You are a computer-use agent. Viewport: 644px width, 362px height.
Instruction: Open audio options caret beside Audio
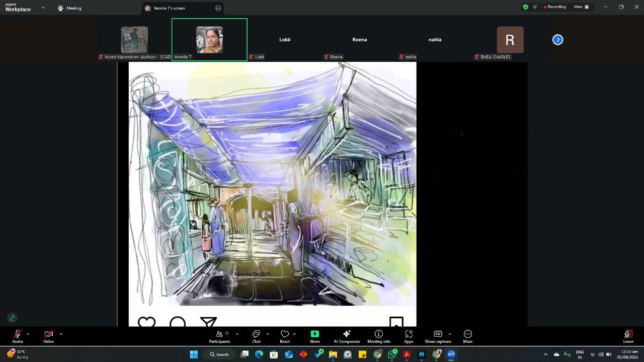28,334
